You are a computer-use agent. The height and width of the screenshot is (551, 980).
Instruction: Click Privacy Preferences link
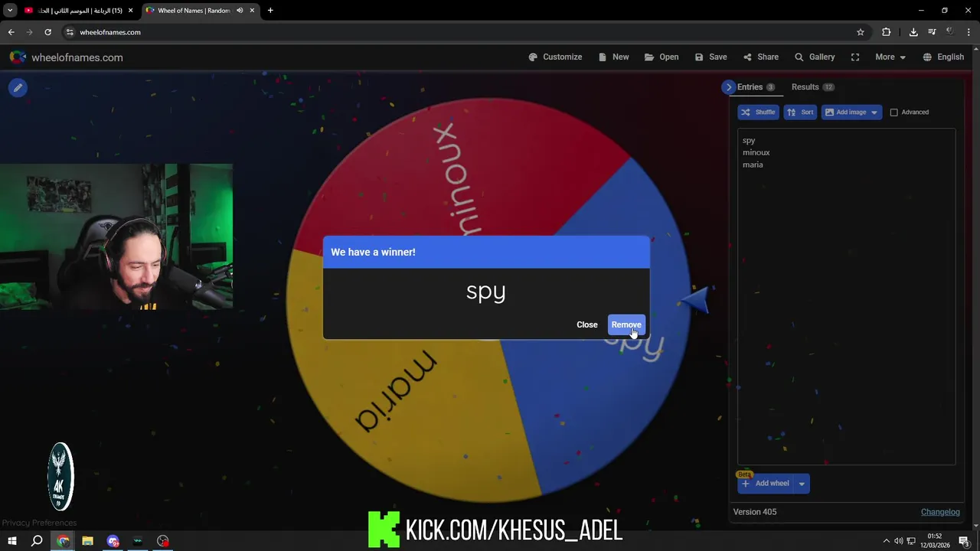pos(39,523)
